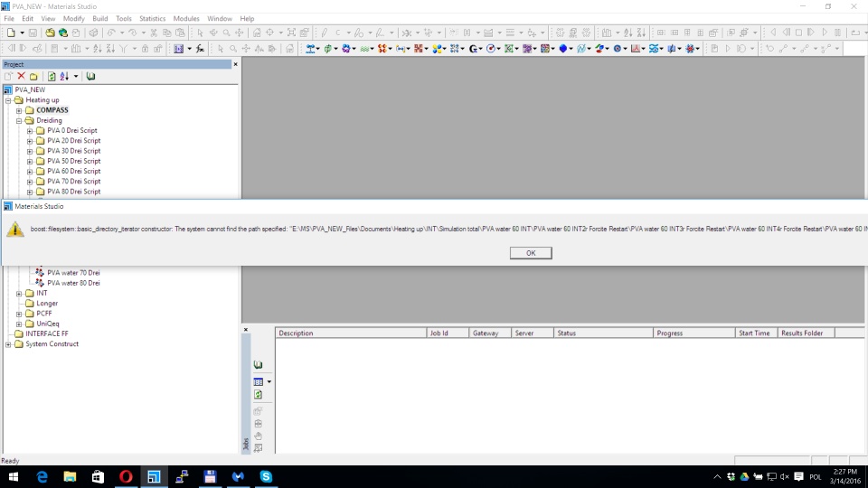Viewport: 868px width, 488px height.
Task: Open the Build menu
Action: (100, 19)
